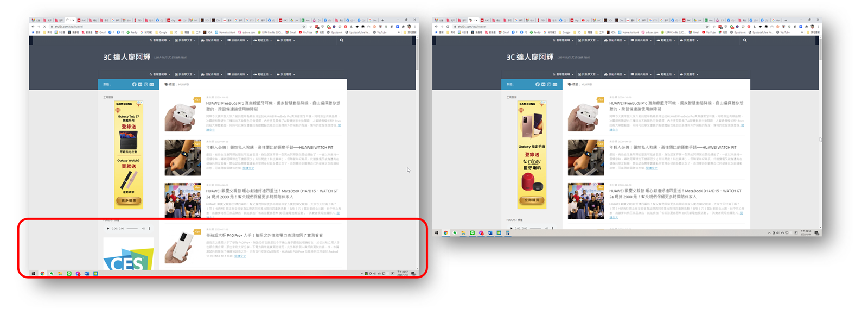Expand the 輕鬆生活 dropdown in right window's top navigation
The image size is (868, 309).
tap(666, 40)
